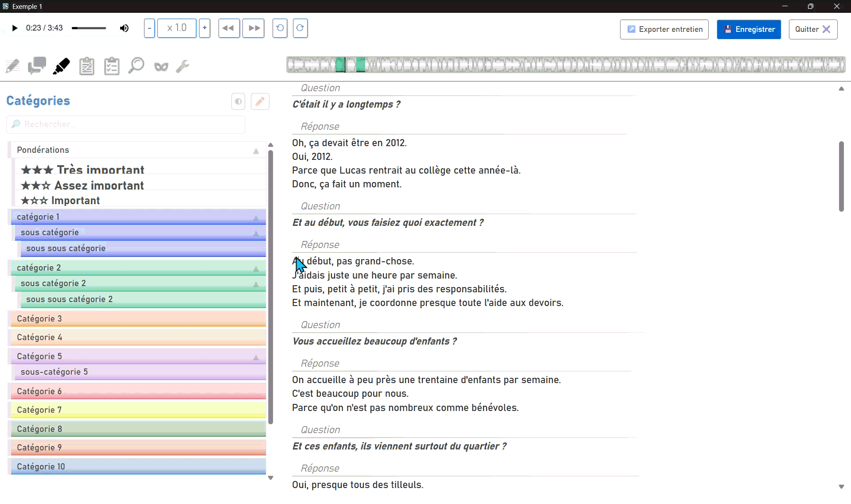Click the transcript scrollbar thumb

[x=841, y=176]
